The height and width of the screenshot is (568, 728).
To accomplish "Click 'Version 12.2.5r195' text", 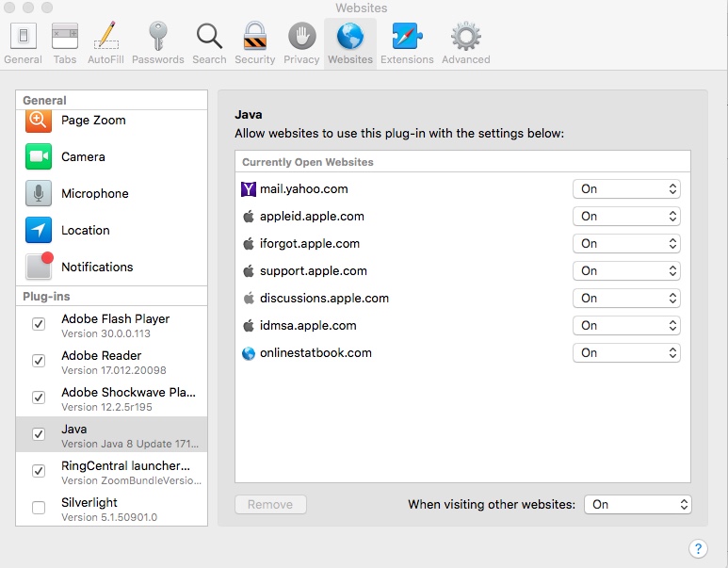I will [106, 407].
